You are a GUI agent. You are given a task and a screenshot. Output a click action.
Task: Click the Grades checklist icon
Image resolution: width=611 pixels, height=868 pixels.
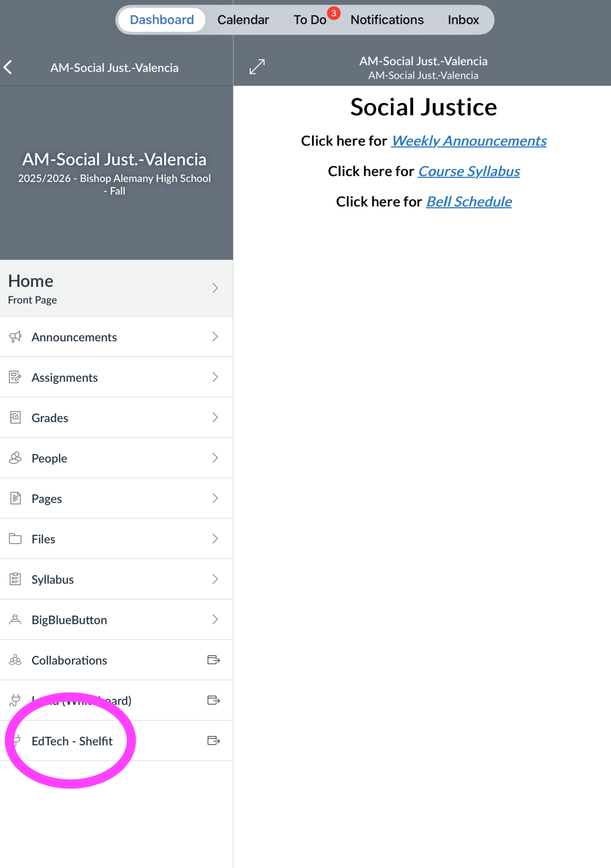coord(15,417)
